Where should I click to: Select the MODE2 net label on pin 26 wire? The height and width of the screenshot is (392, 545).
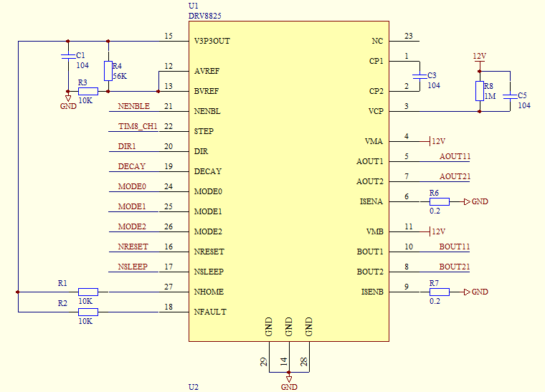click(132, 226)
